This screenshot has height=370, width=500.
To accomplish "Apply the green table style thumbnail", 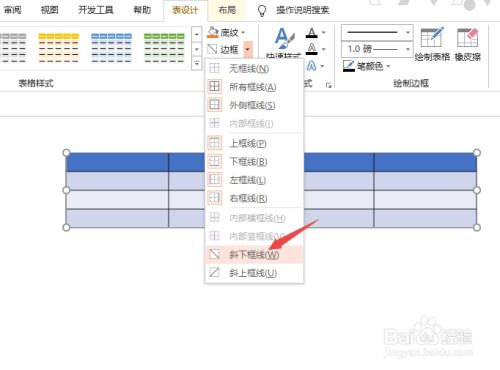I will (x=164, y=48).
